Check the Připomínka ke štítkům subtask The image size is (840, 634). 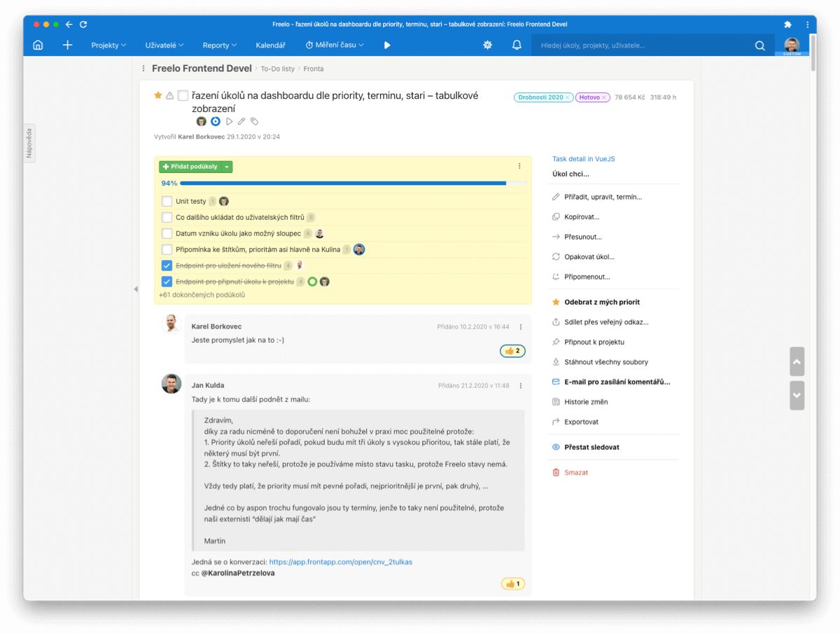pyautogui.click(x=167, y=249)
